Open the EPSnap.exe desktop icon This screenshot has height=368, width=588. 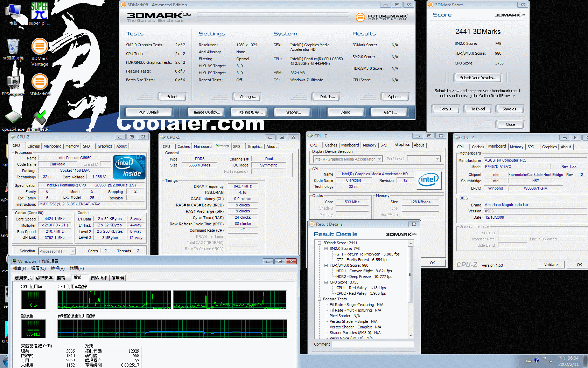coord(13,85)
